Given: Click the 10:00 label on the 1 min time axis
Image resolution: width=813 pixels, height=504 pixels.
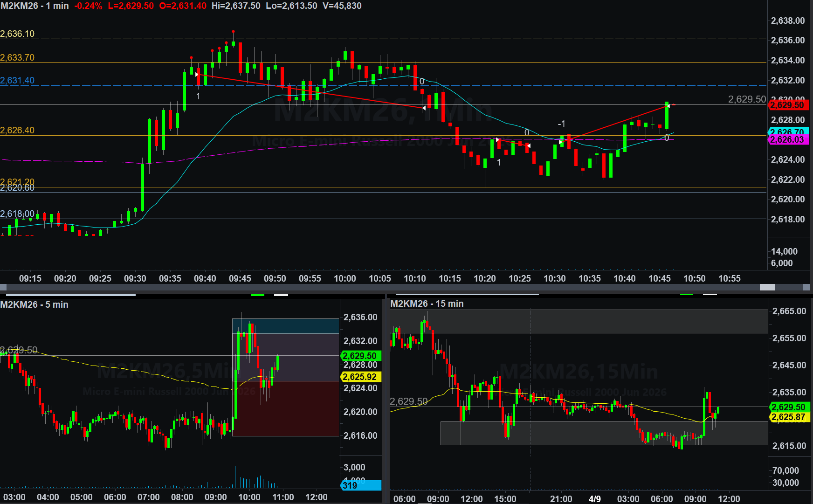Looking at the screenshot, I should [x=344, y=278].
